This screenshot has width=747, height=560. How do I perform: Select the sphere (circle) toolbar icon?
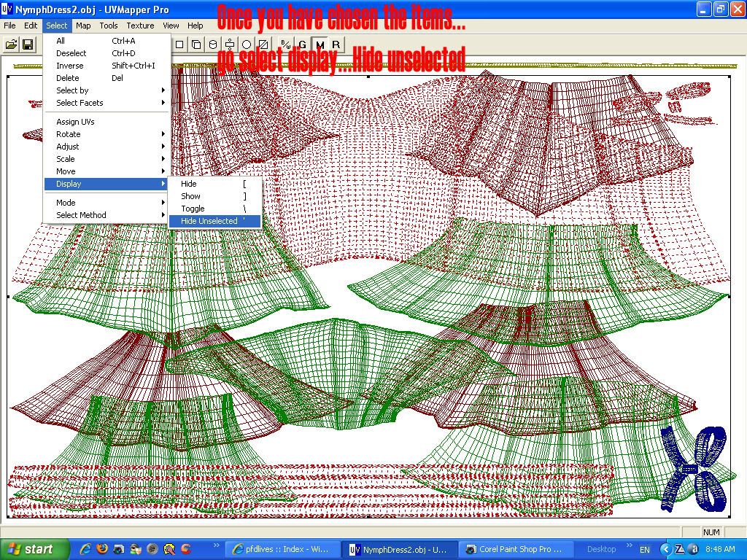[247, 45]
